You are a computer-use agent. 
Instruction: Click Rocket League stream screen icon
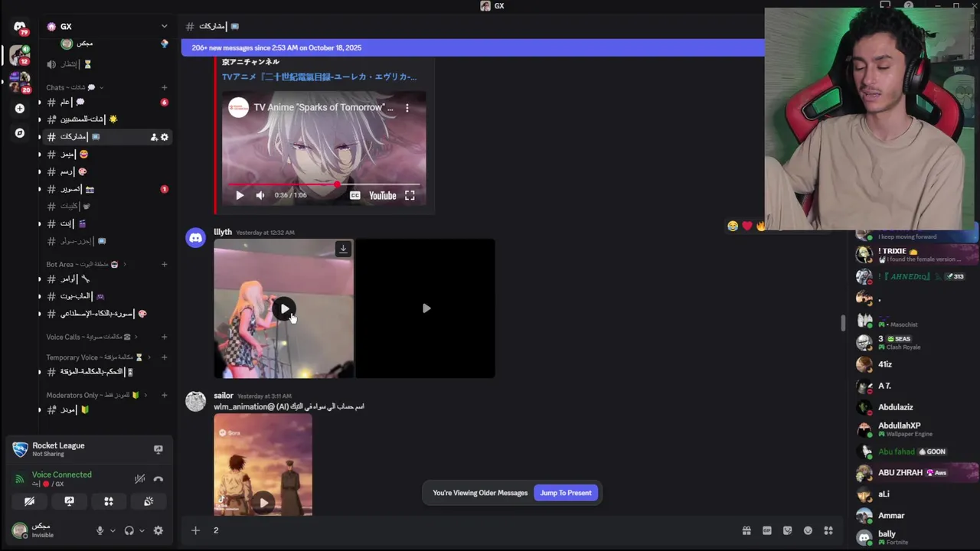pyautogui.click(x=158, y=449)
